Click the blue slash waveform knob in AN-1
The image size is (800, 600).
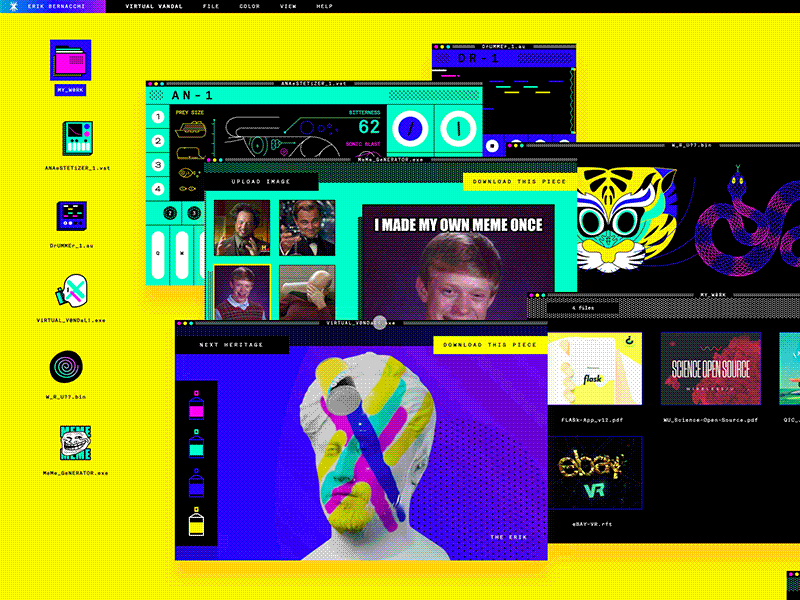[x=410, y=128]
